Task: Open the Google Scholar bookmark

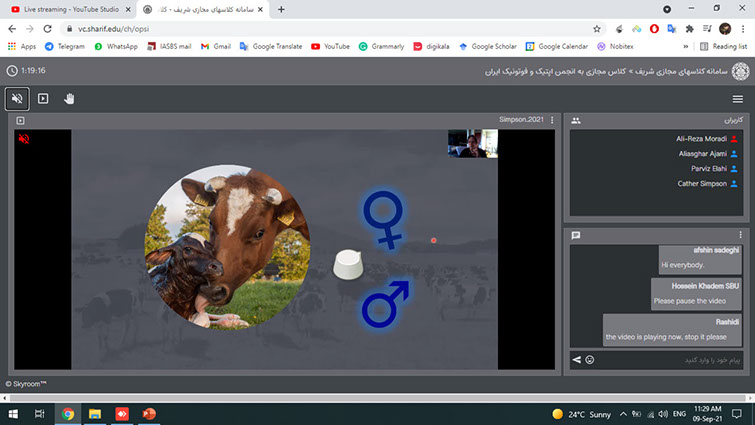Action: click(495, 46)
